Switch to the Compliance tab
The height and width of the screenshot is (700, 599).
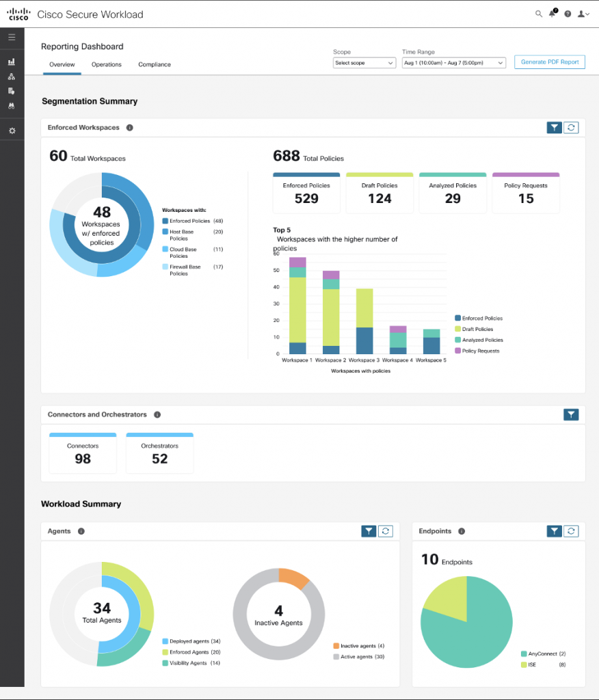point(155,65)
